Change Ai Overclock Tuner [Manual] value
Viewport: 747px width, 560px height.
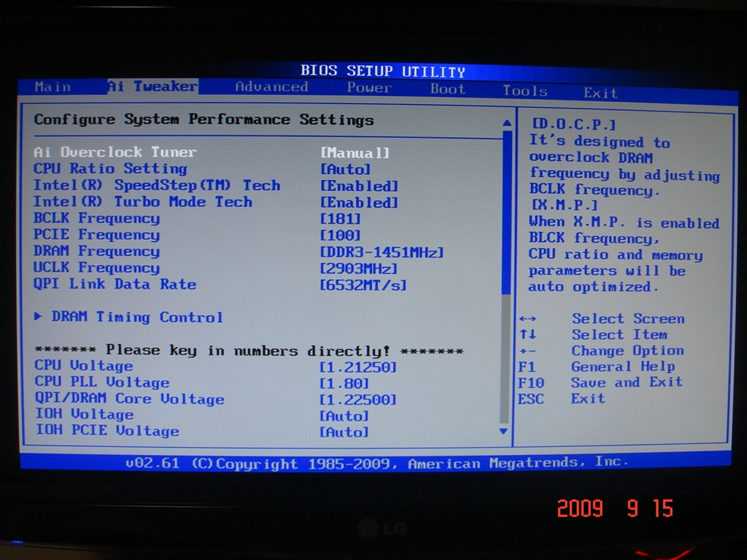coord(355,153)
